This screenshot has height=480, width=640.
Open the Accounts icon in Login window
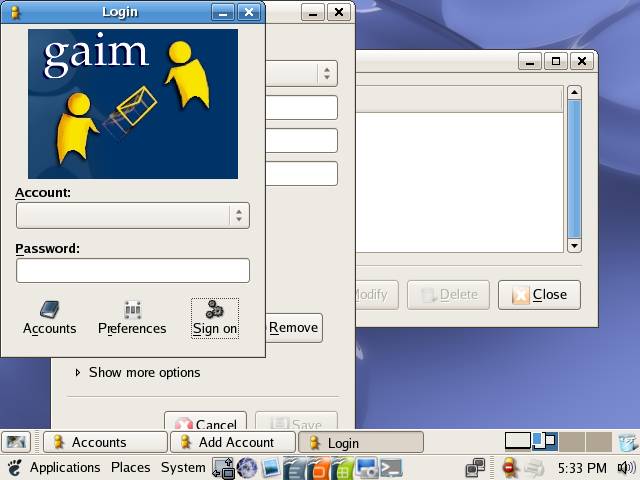49,318
